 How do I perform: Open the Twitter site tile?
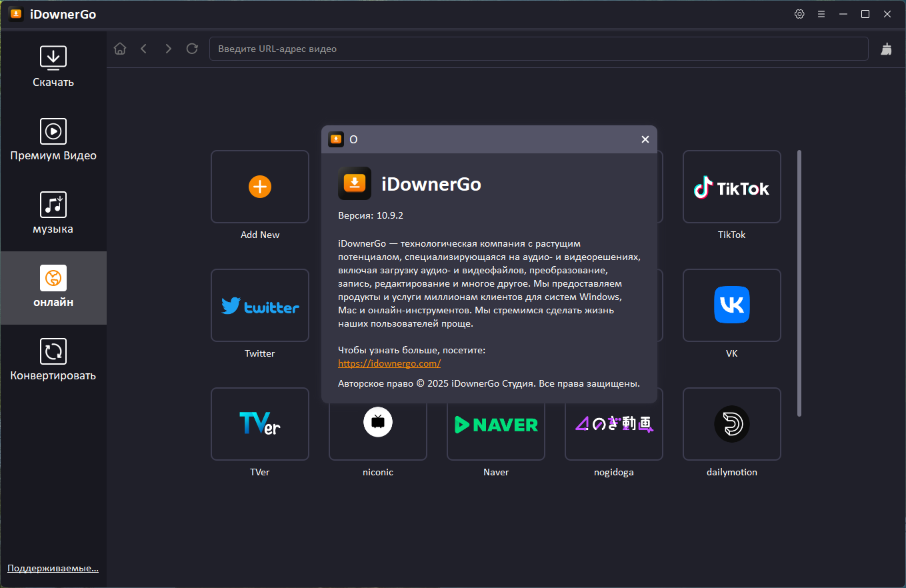(260, 305)
